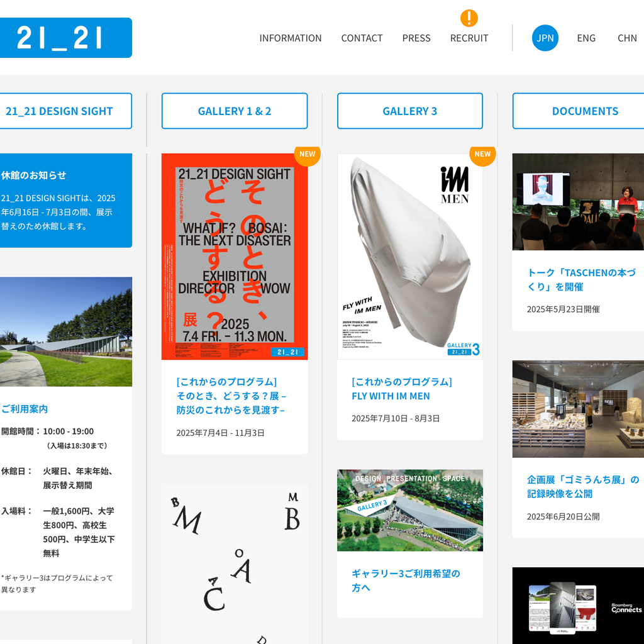
Task: Click the 21_21 logo
Action: 65,38
